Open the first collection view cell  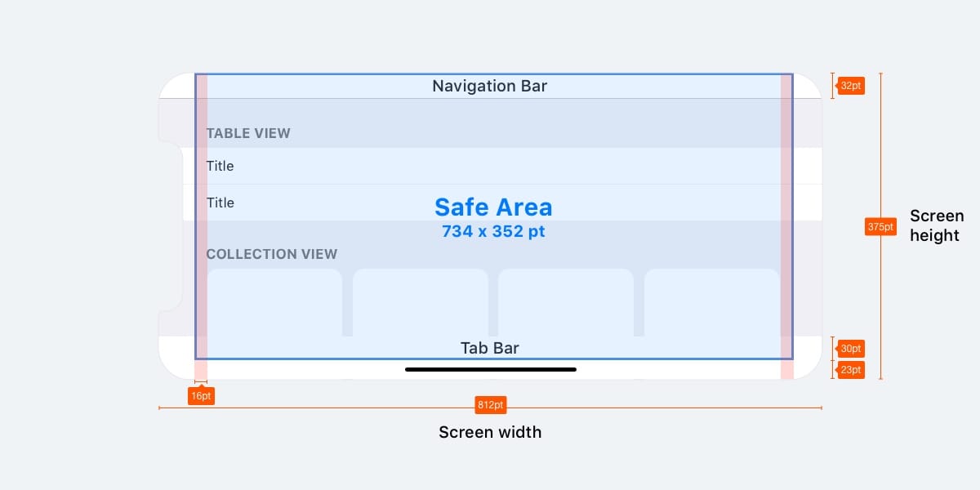[x=274, y=302]
